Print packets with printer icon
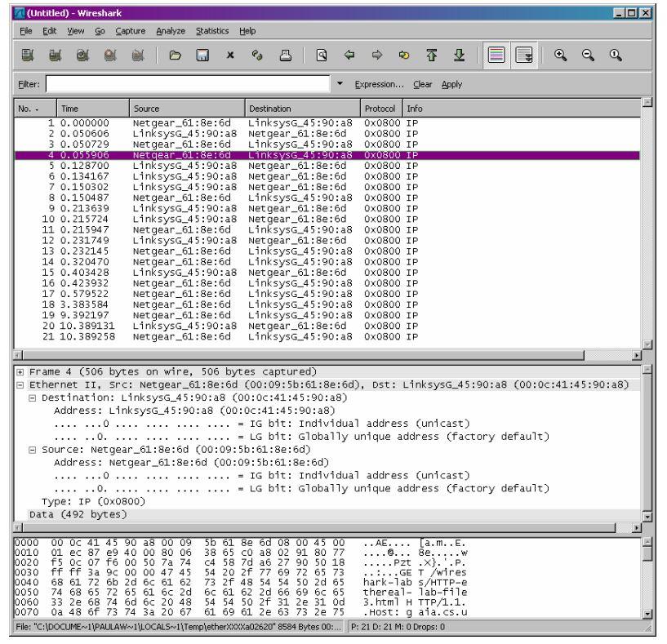The image size is (667, 644). click(x=286, y=56)
